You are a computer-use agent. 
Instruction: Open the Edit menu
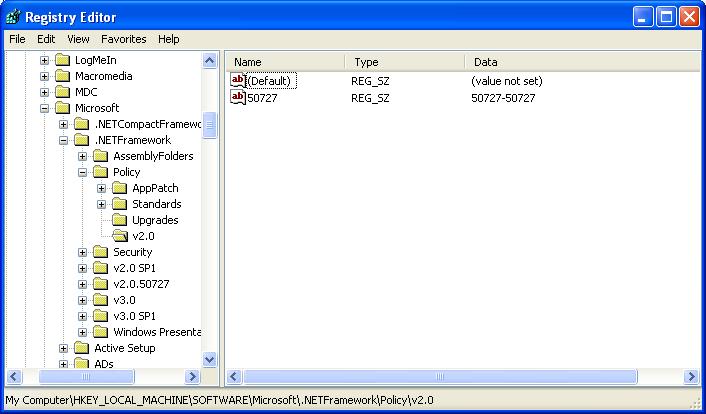point(46,39)
